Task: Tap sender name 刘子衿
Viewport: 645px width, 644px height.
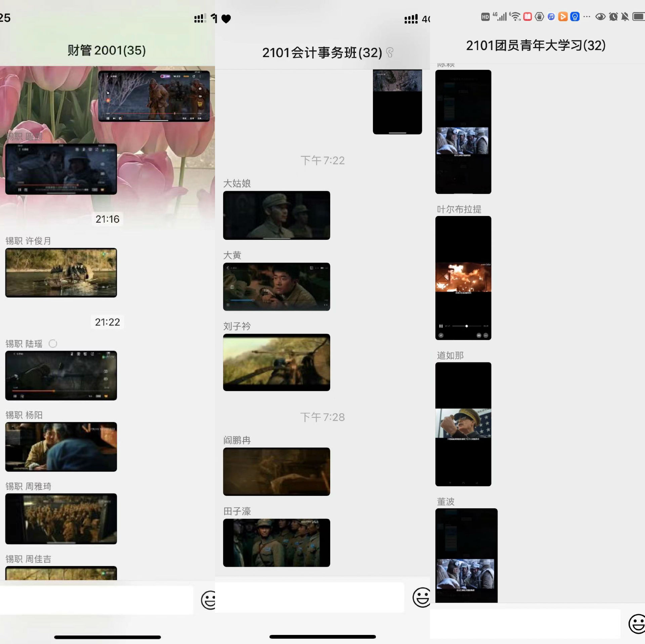Action: pos(237,326)
